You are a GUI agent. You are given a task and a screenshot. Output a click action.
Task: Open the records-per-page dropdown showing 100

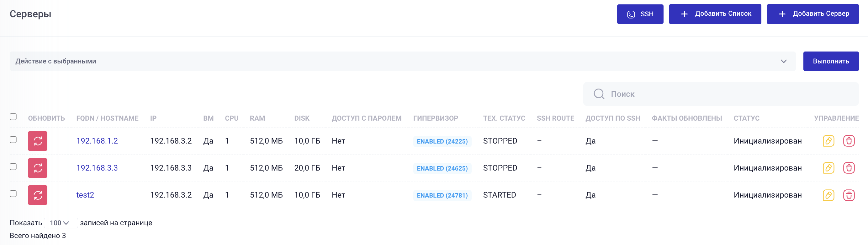click(60, 223)
